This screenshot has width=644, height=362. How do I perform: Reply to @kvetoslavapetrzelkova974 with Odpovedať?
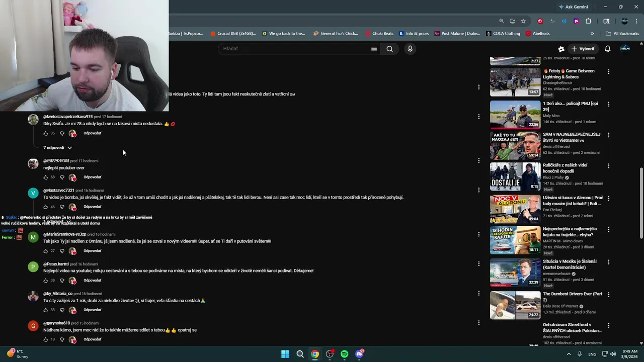[93, 133]
